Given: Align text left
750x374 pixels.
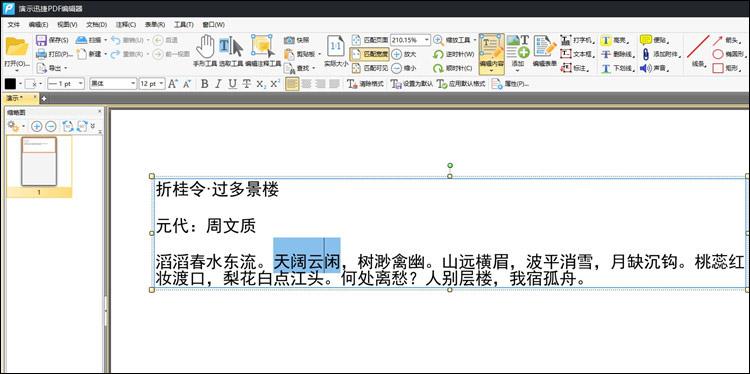Looking at the screenshot, I should (x=291, y=84).
